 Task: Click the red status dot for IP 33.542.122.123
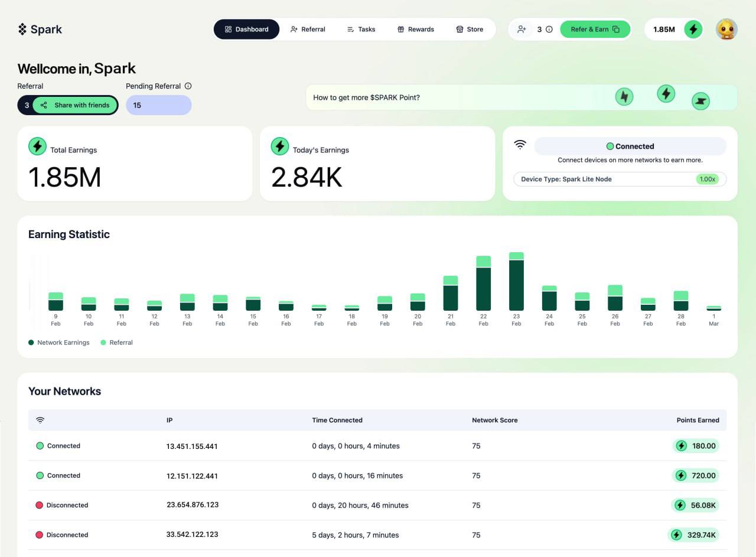click(x=40, y=535)
